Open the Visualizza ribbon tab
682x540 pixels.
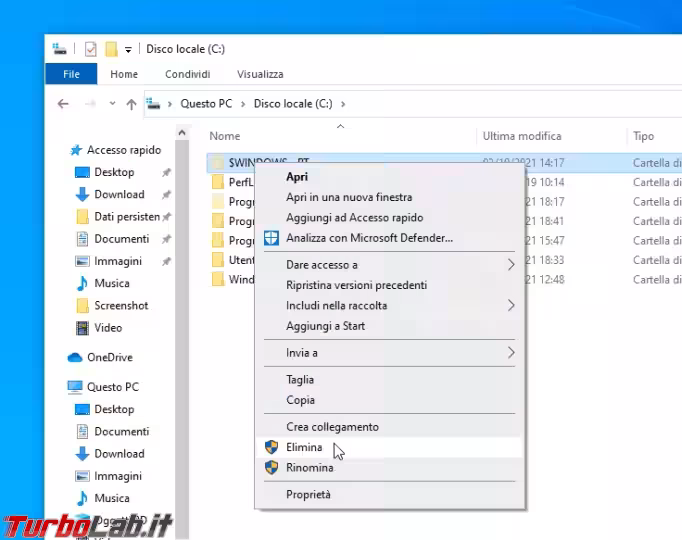pos(260,74)
